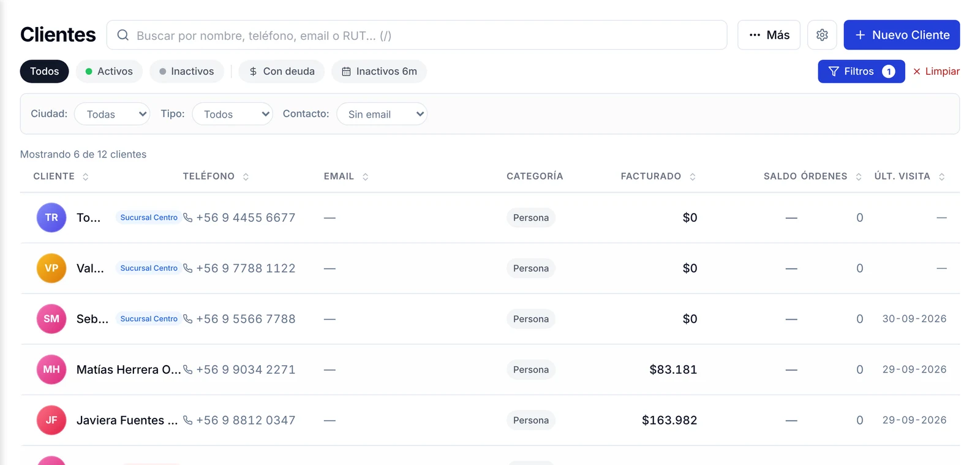980x465 pixels.
Task: Select the Inactivos filter tab
Action: coord(187,71)
